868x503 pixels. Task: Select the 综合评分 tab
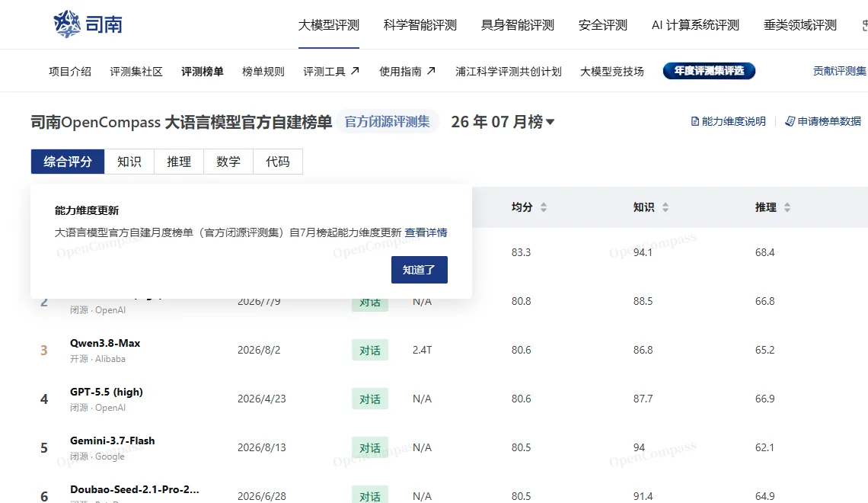click(x=68, y=162)
